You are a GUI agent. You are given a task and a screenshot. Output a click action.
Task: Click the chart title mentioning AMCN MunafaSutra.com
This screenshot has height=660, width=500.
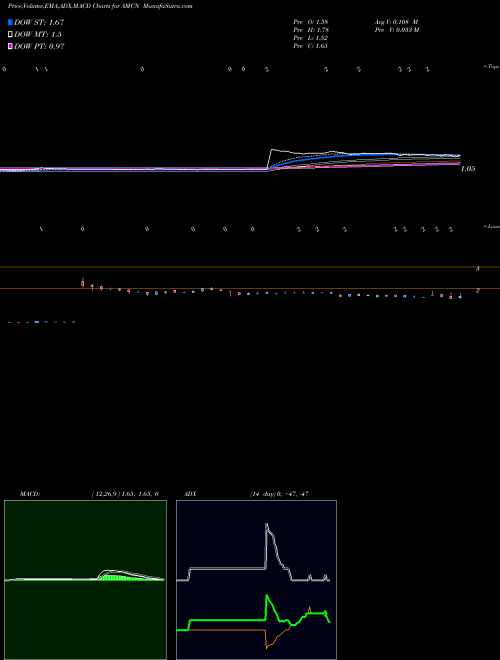tap(100, 7)
